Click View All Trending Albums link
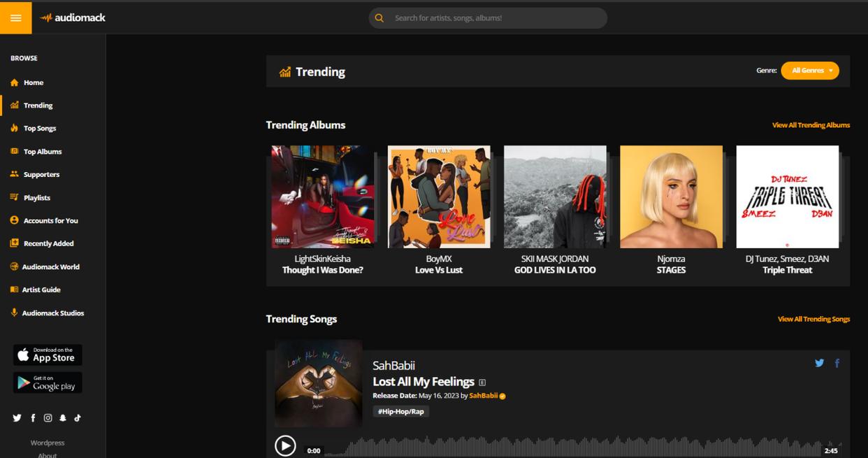This screenshot has height=458, width=868. point(811,125)
